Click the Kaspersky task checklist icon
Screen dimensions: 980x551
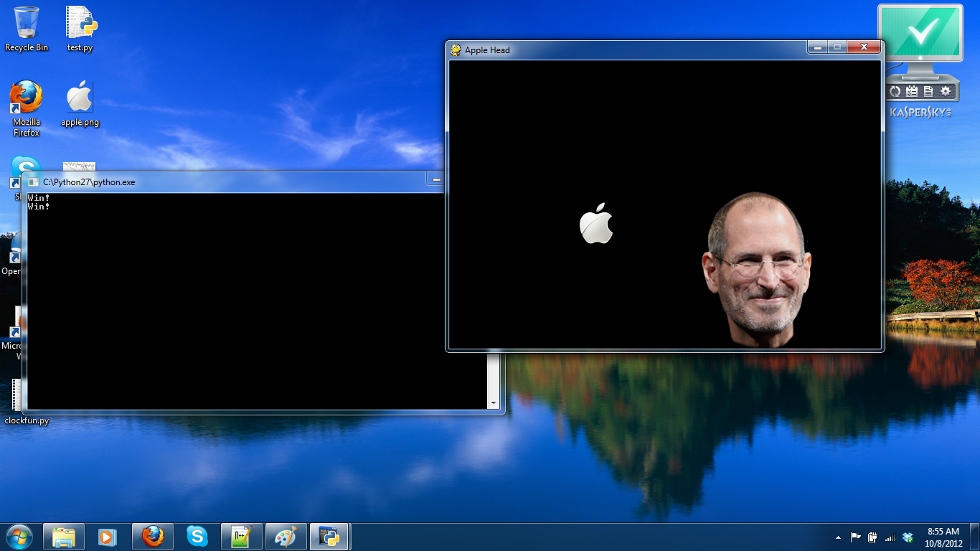[912, 91]
